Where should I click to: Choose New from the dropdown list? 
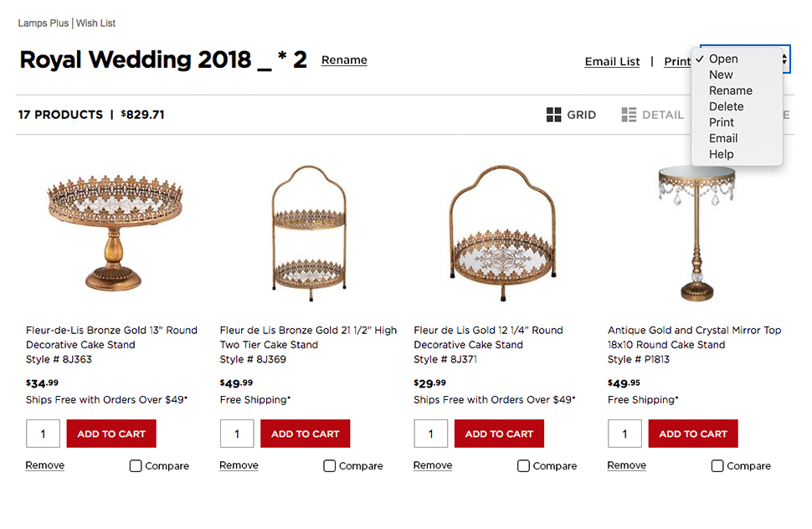click(x=721, y=74)
